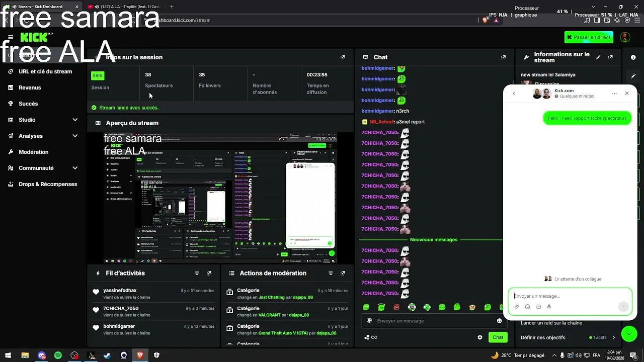Open Brave Shields icon in the address bar
This screenshot has width=644, height=362.
tap(485, 20)
